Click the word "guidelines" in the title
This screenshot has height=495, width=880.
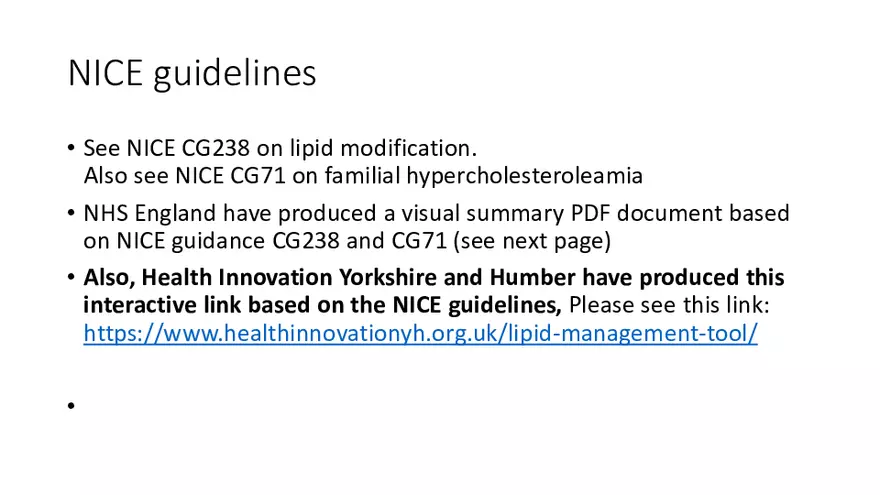[235, 73]
